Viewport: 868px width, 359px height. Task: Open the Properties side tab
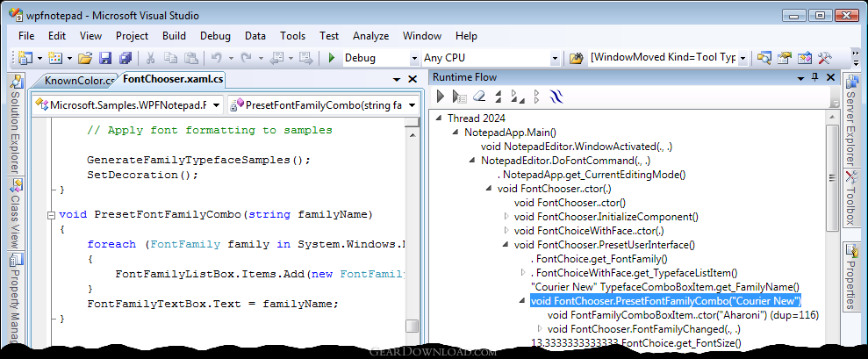tap(850, 276)
